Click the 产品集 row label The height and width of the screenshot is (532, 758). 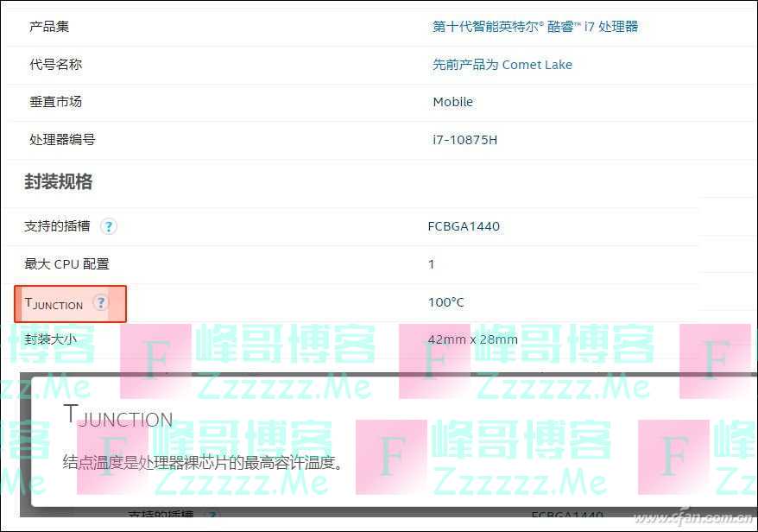49,27
